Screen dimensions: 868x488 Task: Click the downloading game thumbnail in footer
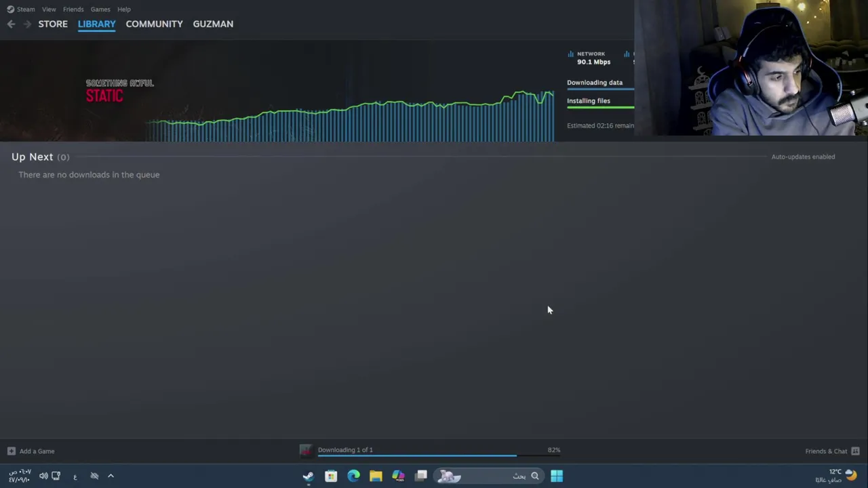pyautogui.click(x=306, y=451)
